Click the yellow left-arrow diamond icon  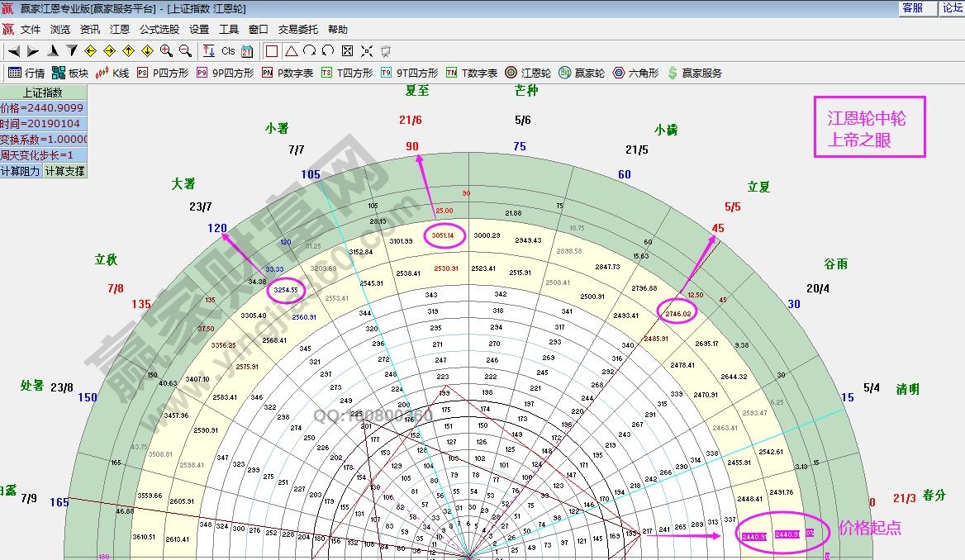[x=91, y=51]
